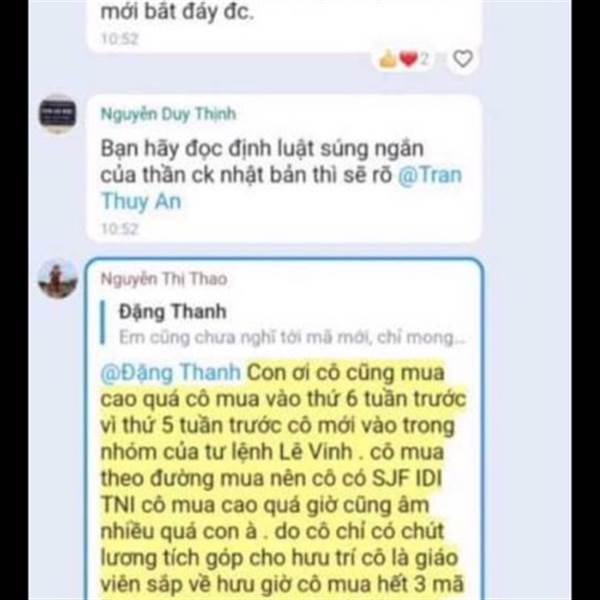Tap the Nguyễn Duy Thịnh sender name

tap(168, 114)
